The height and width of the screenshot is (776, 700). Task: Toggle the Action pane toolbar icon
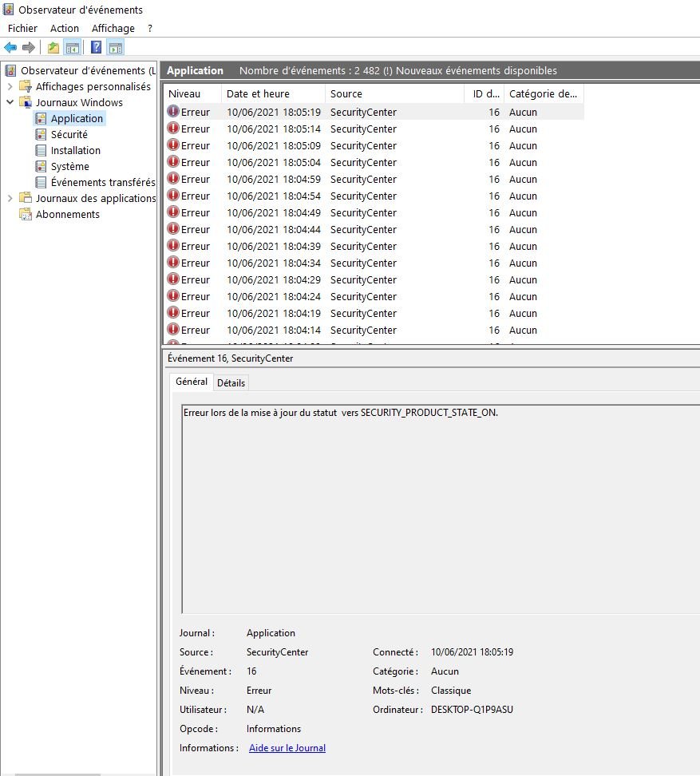(116, 47)
